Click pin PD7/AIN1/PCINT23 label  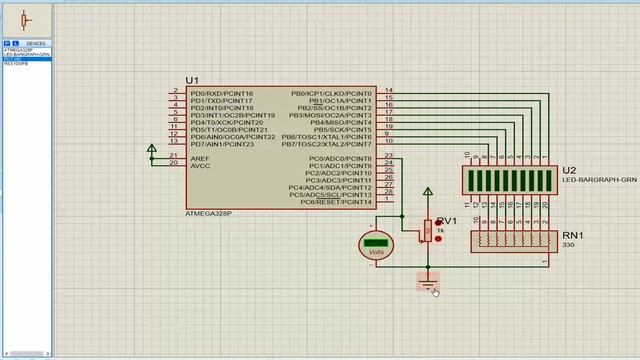pos(222,144)
